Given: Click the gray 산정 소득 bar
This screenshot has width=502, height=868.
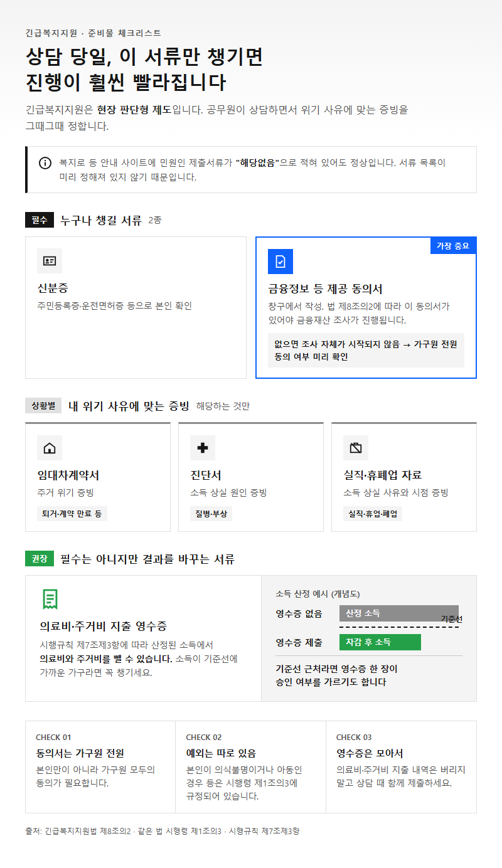Looking at the screenshot, I should 399,613.
